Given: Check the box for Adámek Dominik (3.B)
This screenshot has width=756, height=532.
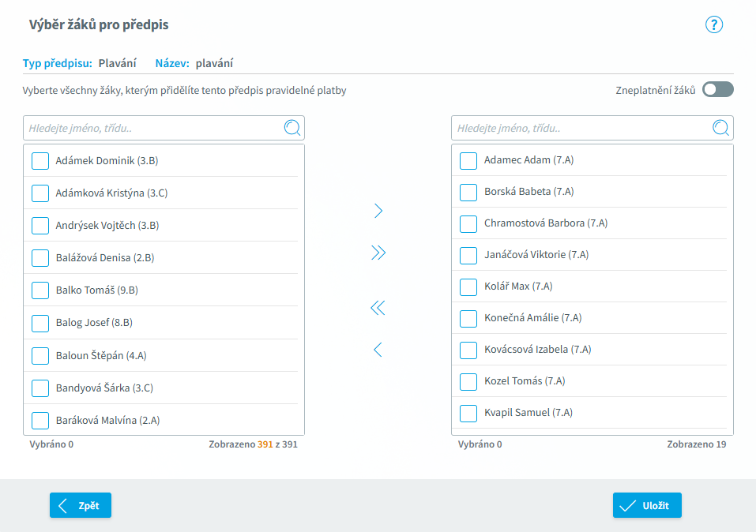Looking at the screenshot, I should click(40, 161).
